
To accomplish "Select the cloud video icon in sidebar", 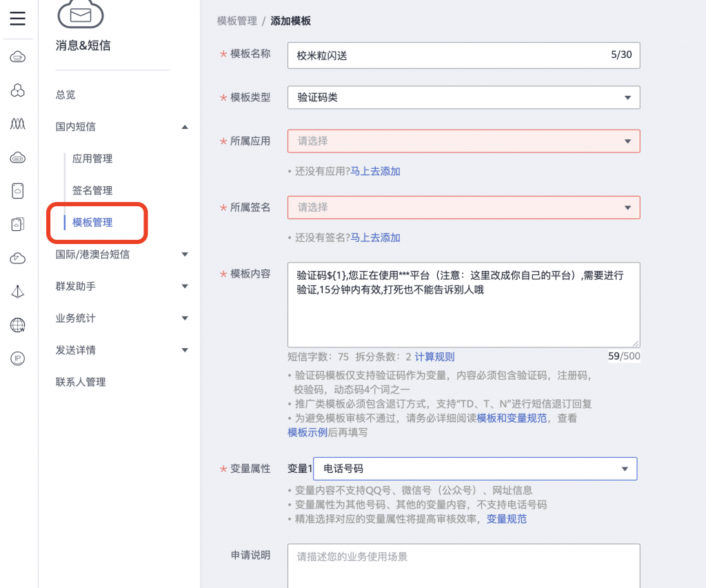I will [x=19, y=257].
